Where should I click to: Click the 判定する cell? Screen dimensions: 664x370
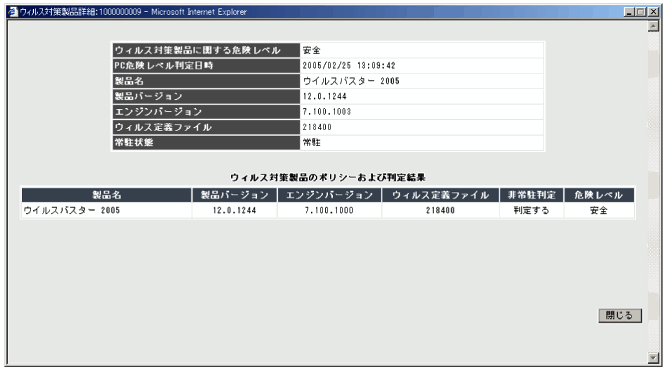coord(531,210)
